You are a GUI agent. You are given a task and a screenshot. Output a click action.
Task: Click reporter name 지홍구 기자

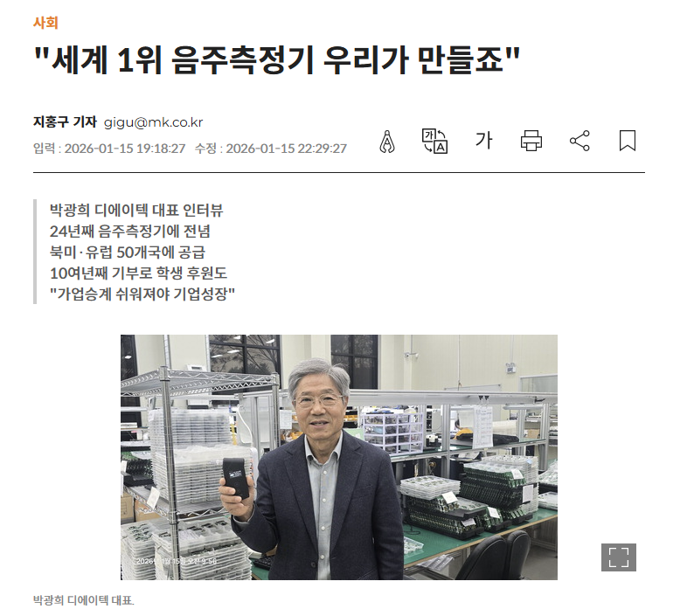click(65, 121)
